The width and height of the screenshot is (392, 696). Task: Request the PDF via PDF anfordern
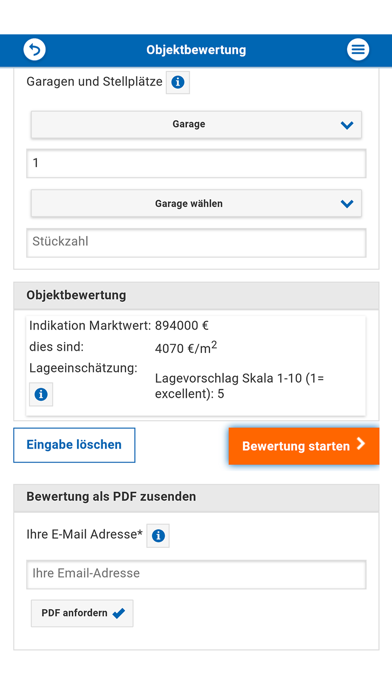tap(82, 613)
